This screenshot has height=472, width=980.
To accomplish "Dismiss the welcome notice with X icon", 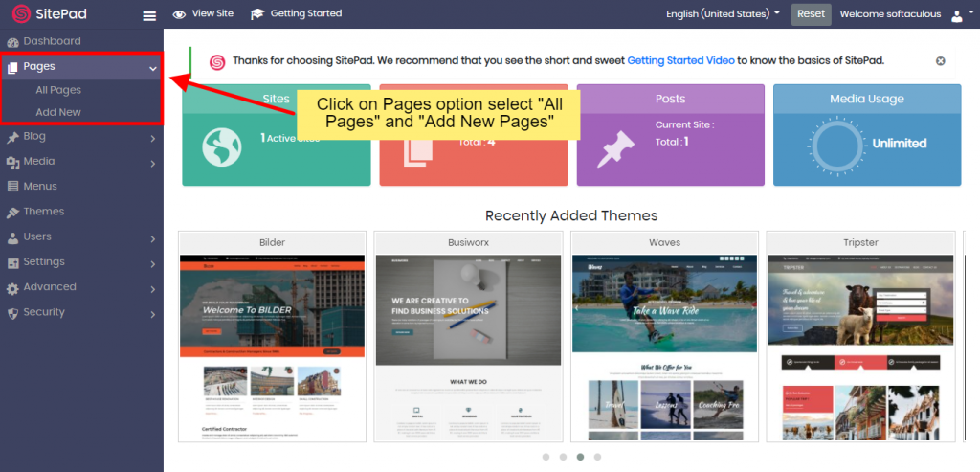I will click(940, 61).
